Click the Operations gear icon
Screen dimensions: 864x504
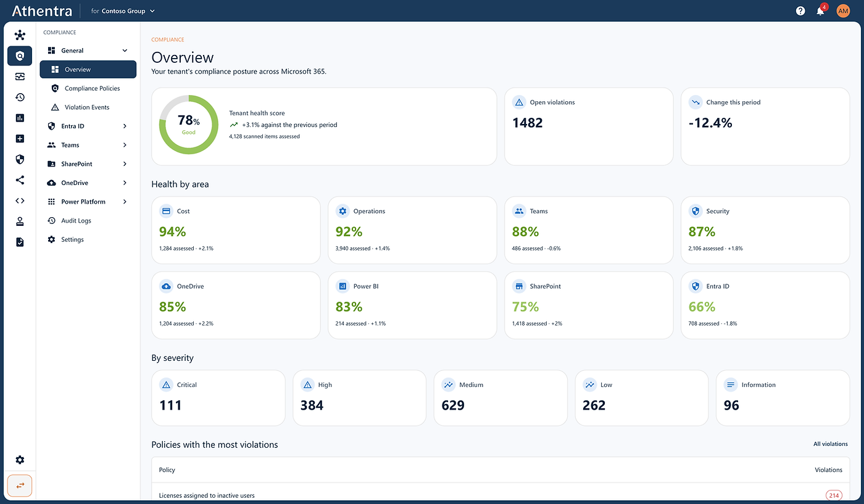(x=343, y=211)
